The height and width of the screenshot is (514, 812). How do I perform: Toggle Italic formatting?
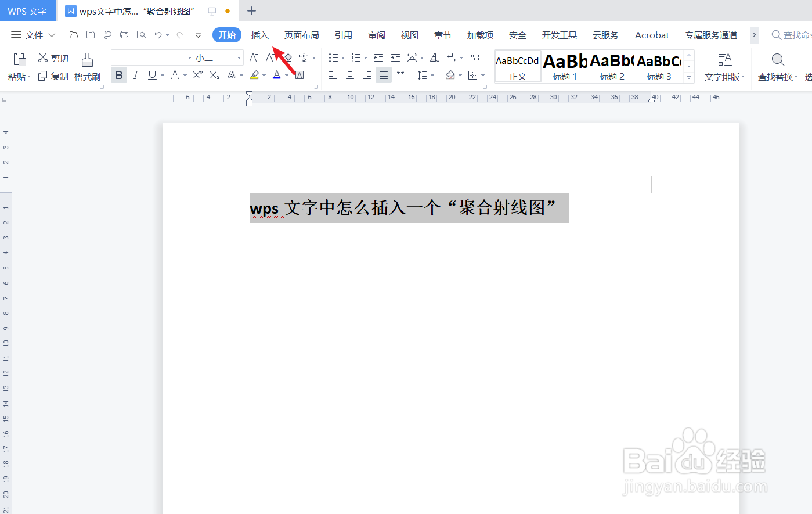click(136, 75)
